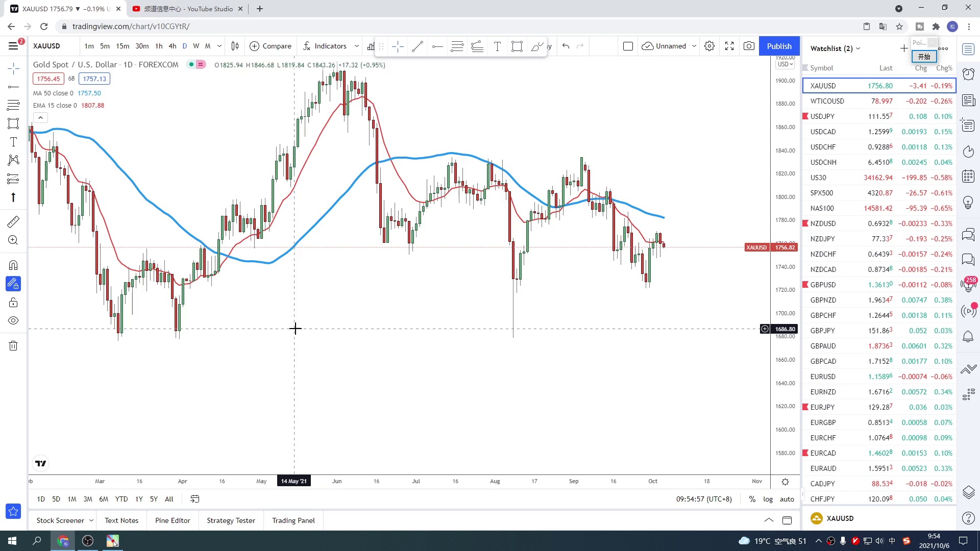980x551 pixels.
Task: Toggle hide all drawings eye icon
Action: click(13, 321)
